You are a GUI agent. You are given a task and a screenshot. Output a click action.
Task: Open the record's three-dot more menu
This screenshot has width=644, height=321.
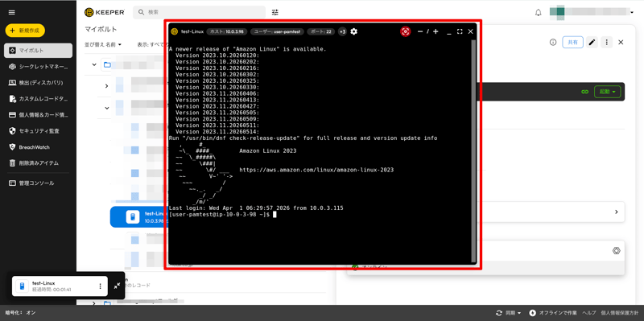607,43
